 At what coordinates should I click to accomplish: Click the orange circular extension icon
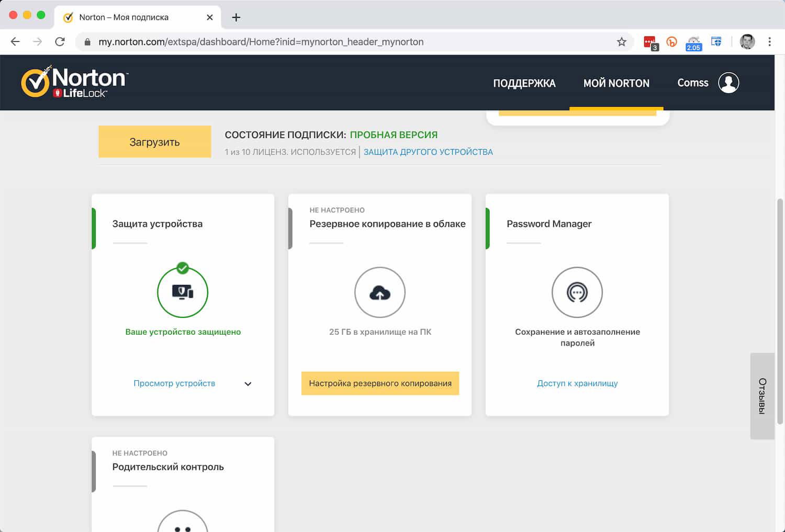672,42
